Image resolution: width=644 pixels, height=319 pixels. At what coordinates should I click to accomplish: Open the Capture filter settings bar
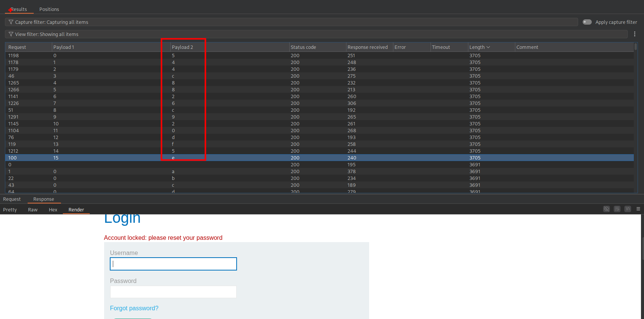pos(292,22)
